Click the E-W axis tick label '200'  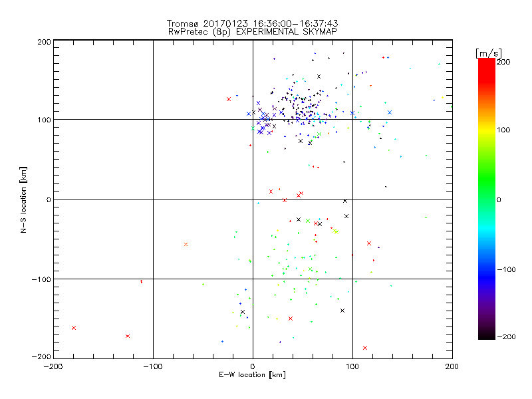(452, 366)
